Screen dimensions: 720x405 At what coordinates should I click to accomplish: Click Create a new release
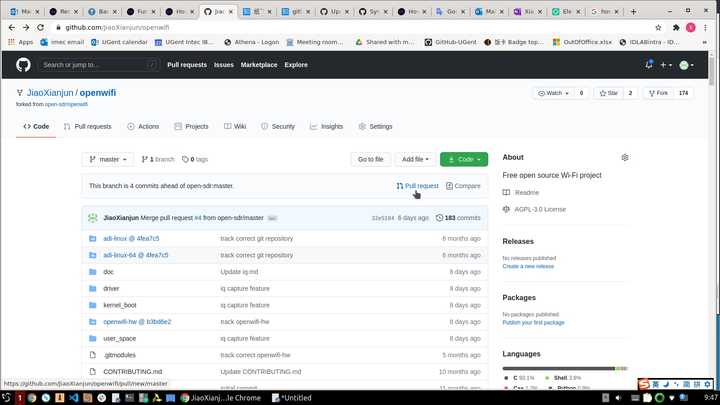[x=528, y=266]
